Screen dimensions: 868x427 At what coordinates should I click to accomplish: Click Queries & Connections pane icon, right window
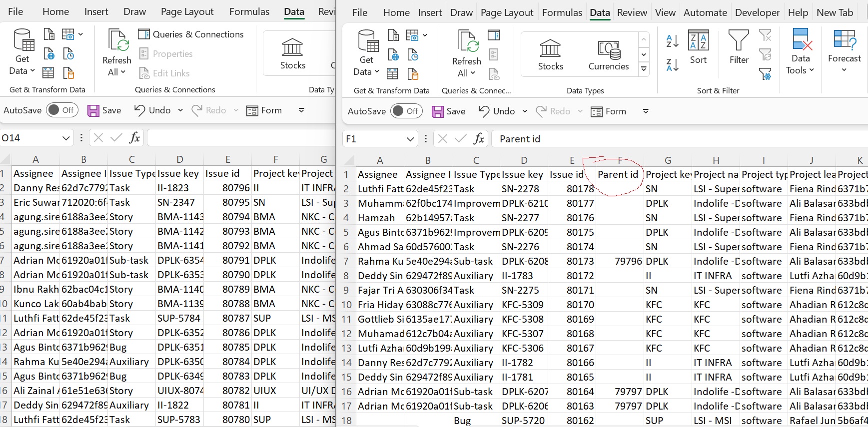click(494, 35)
